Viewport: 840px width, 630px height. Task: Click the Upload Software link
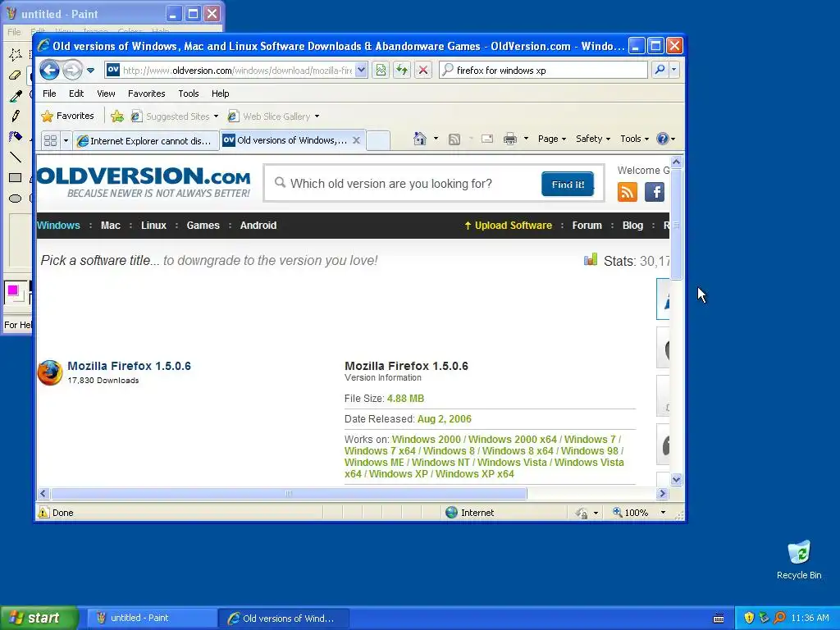tap(509, 226)
